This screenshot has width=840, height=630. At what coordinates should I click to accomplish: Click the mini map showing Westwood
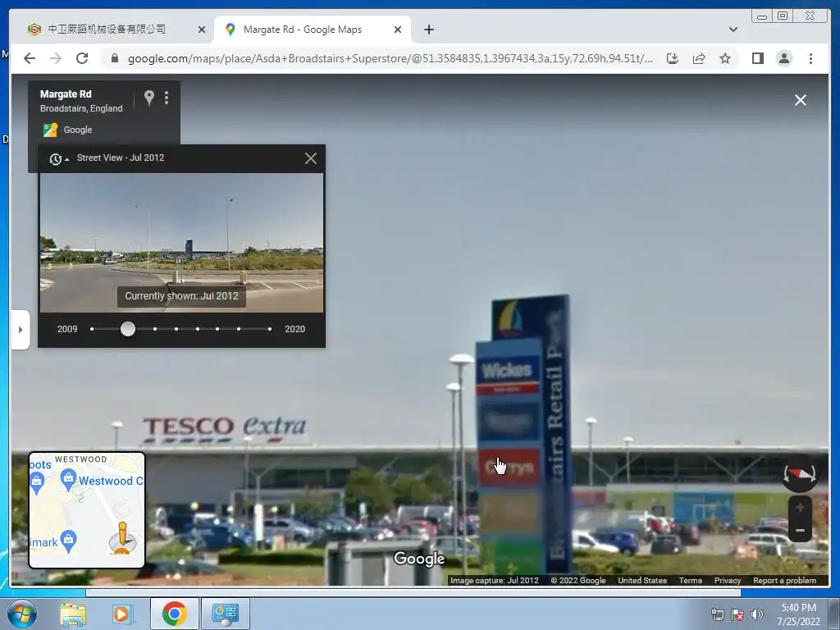(x=87, y=510)
